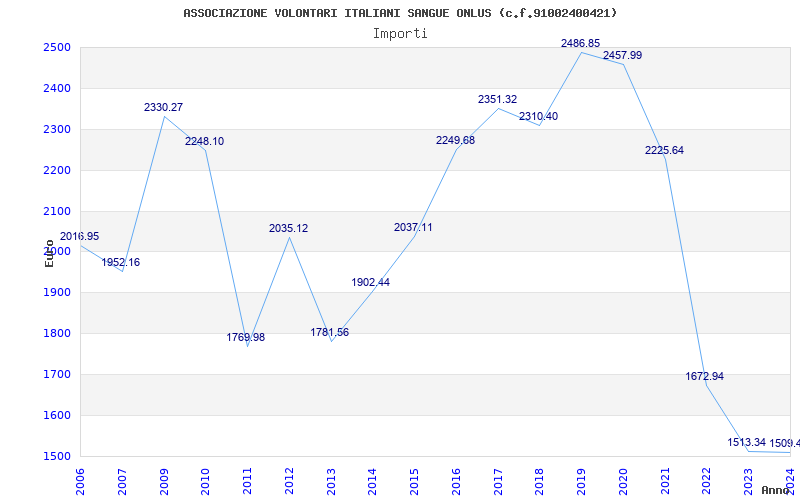Click x-axis year 2018

540,481
